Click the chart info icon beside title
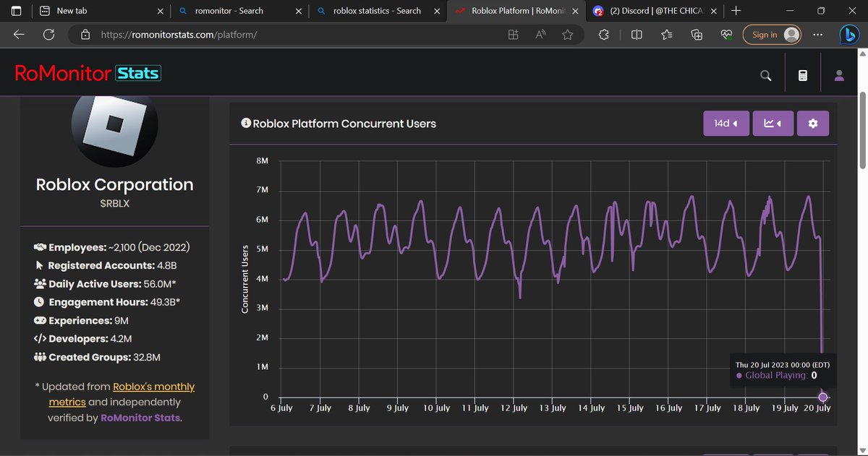868x456 pixels. (x=245, y=124)
